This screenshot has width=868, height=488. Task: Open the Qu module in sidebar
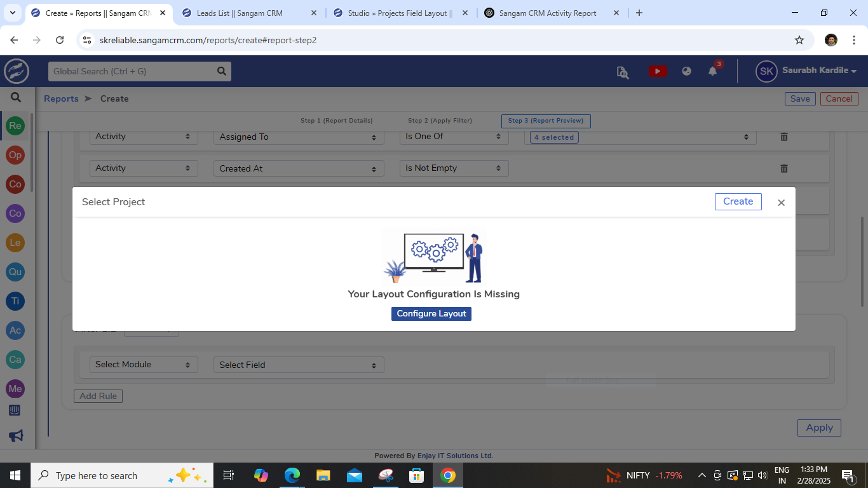(15, 272)
